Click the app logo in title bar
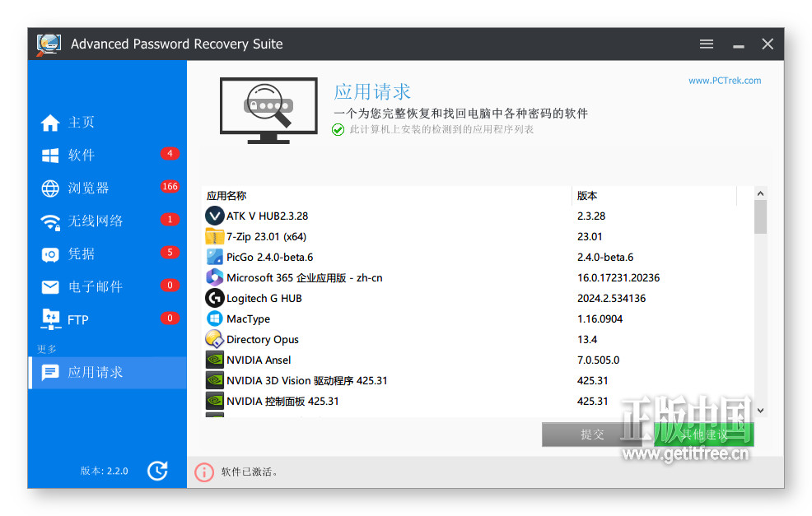Screen dimensions: 812x516 [x=49, y=44]
